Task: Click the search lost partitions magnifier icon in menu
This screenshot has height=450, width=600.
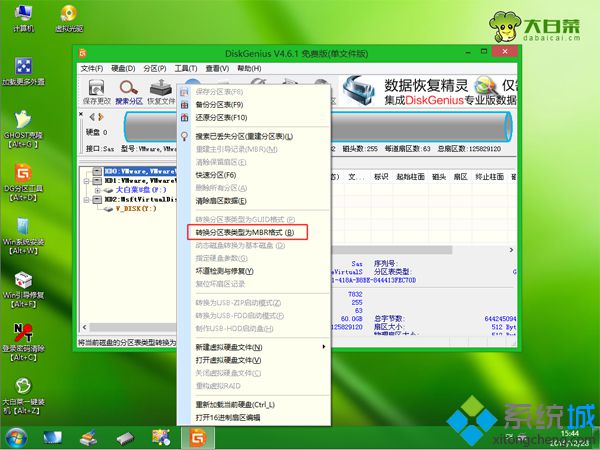Action: coord(184,136)
